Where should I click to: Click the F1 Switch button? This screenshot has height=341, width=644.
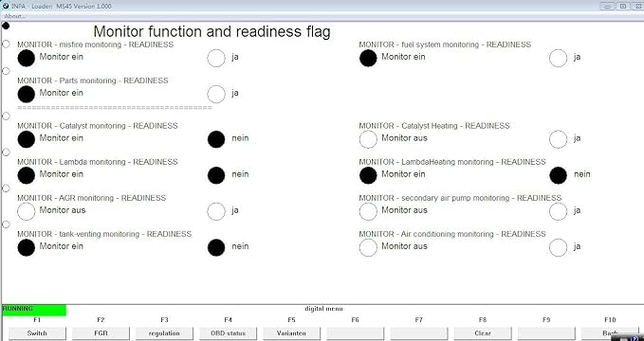pos(37,333)
